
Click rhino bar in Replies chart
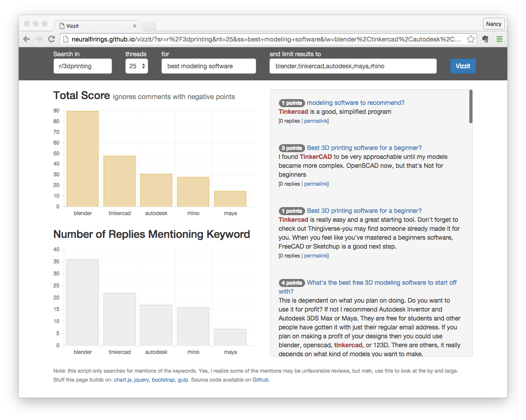[x=193, y=326]
